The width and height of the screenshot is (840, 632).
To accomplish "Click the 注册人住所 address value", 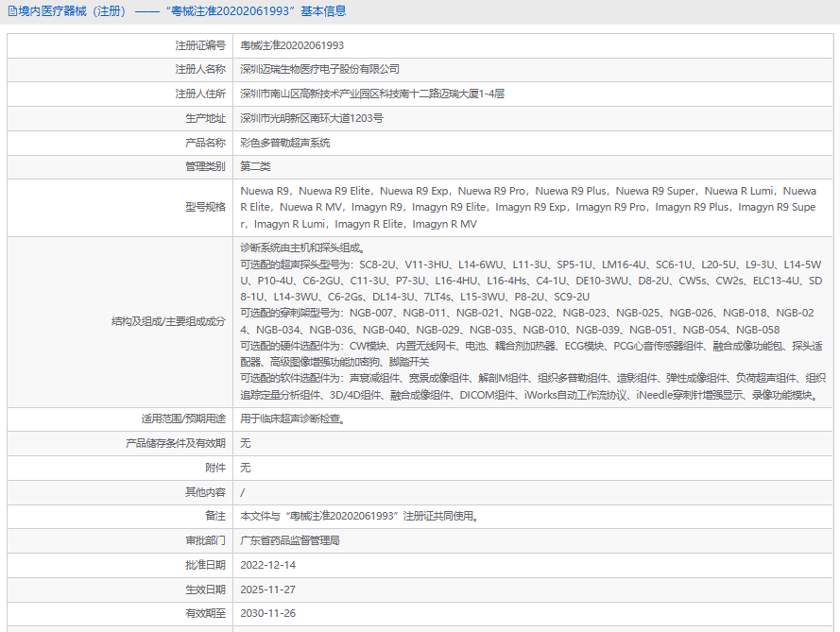I will [x=372, y=94].
